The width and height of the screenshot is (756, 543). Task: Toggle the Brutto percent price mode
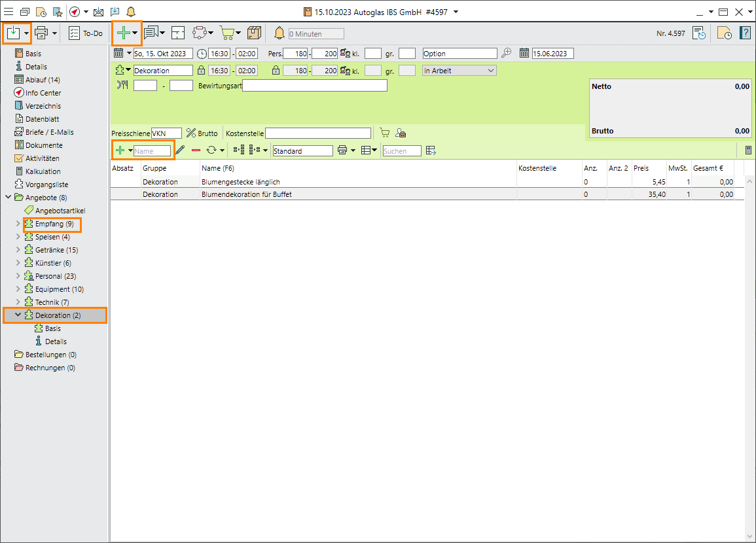tap(202, 133)
